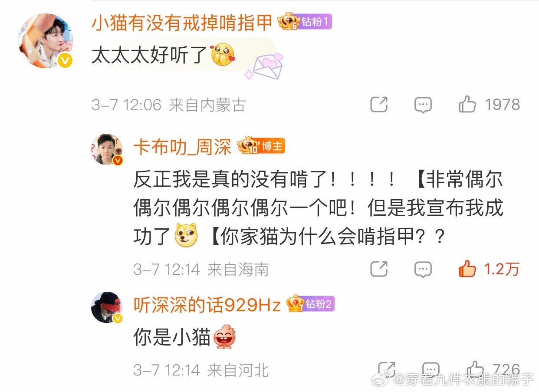Tap the 博主 crown badge

(261, 146)
